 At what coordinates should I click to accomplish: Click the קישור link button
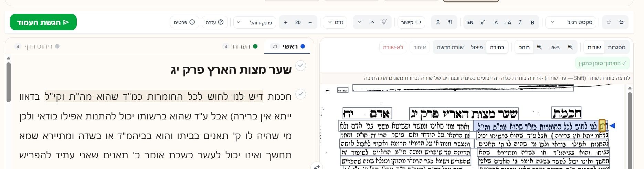pos(411,22)
